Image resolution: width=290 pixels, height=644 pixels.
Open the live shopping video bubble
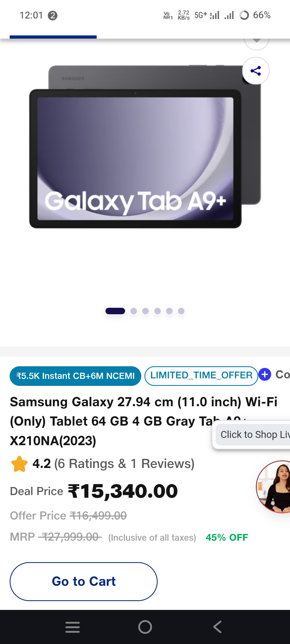coord(273,487)
